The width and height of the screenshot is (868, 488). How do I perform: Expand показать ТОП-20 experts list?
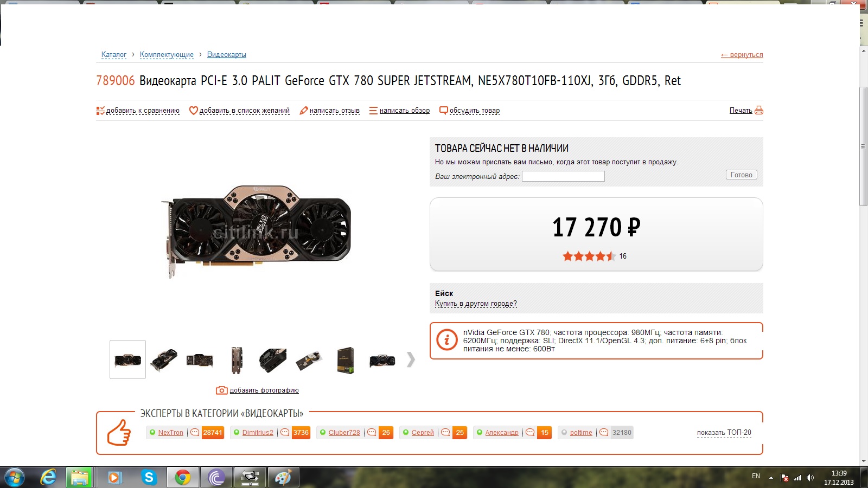724,432
